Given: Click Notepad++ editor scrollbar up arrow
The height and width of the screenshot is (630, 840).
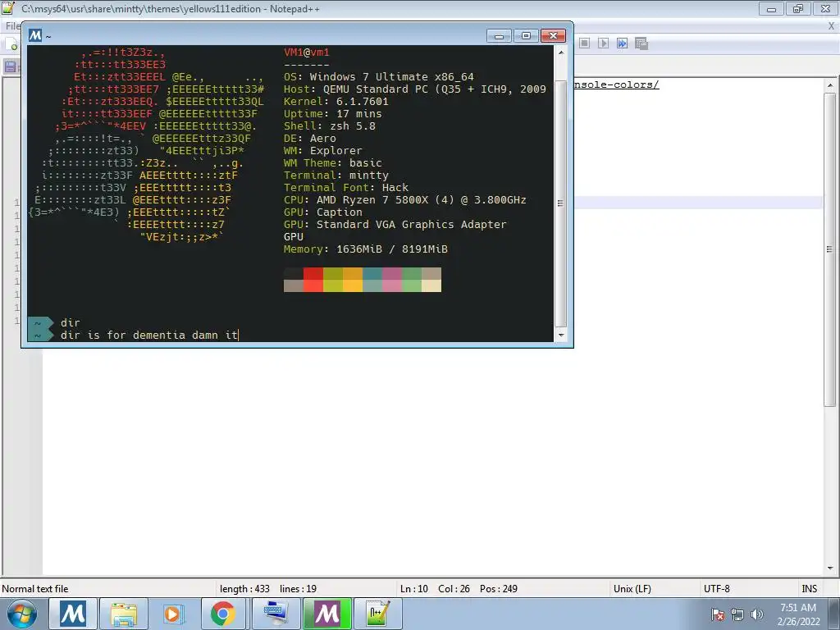Looking at the screenshot, I should (x=830, y=85).
